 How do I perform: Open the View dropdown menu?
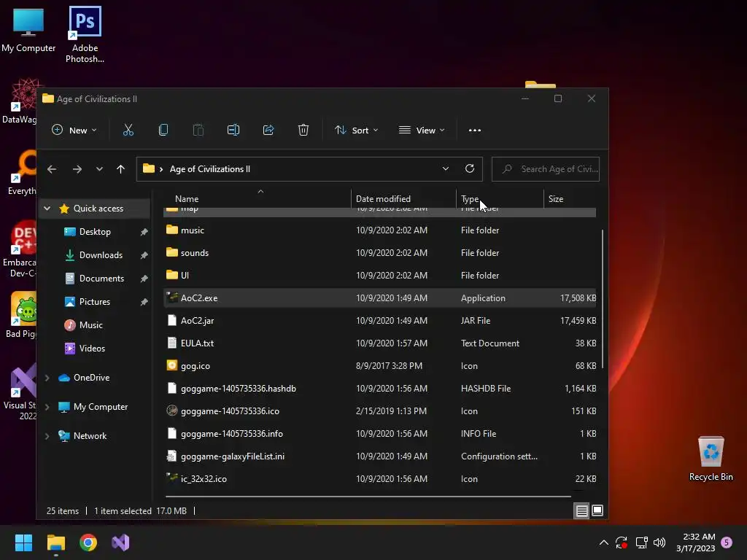[x=422, y=130]
